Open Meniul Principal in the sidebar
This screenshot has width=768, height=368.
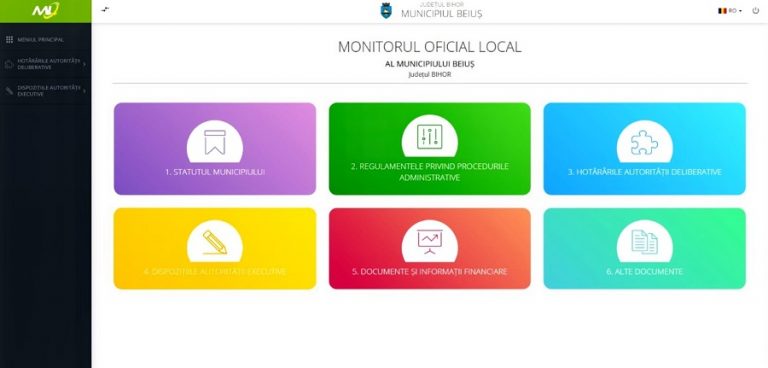[x=46, y=40]
